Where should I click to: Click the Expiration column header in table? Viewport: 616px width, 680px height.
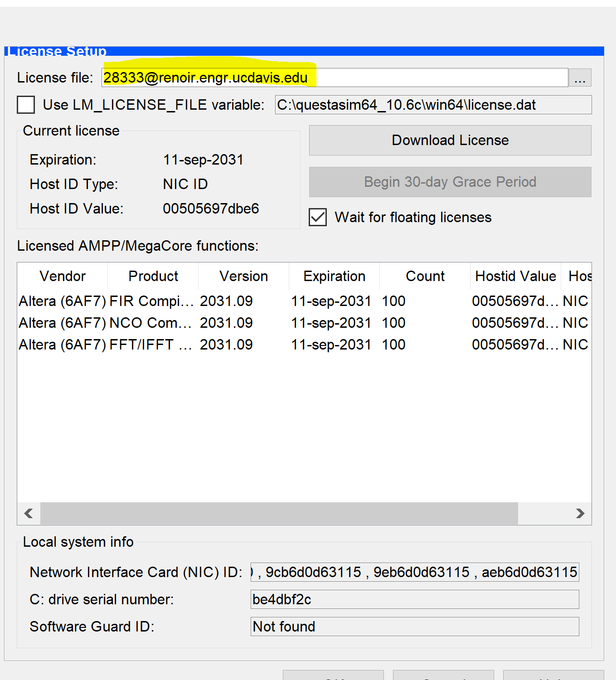pyautogui.click(x=334, y=276)
